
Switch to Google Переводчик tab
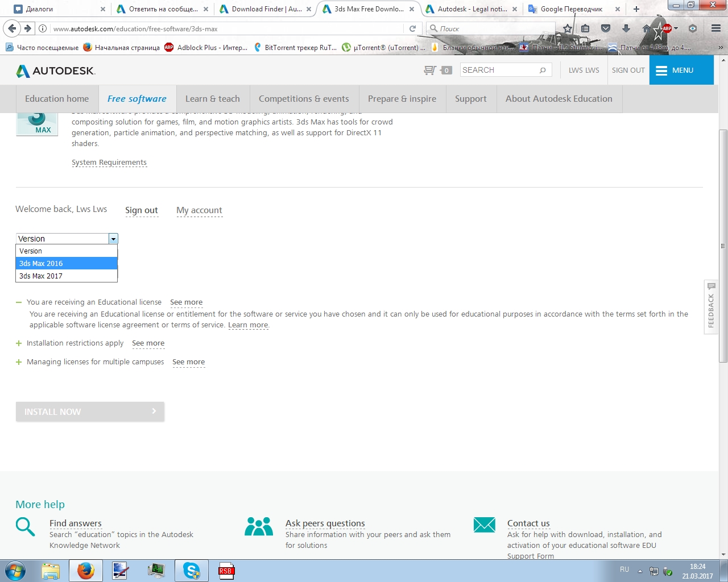(x=574, y=9)
